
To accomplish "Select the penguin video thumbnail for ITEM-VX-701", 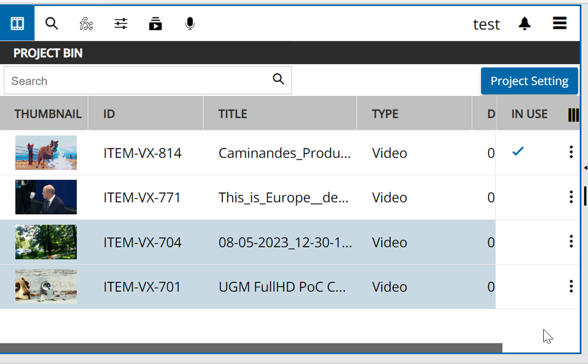I will 46,286.
